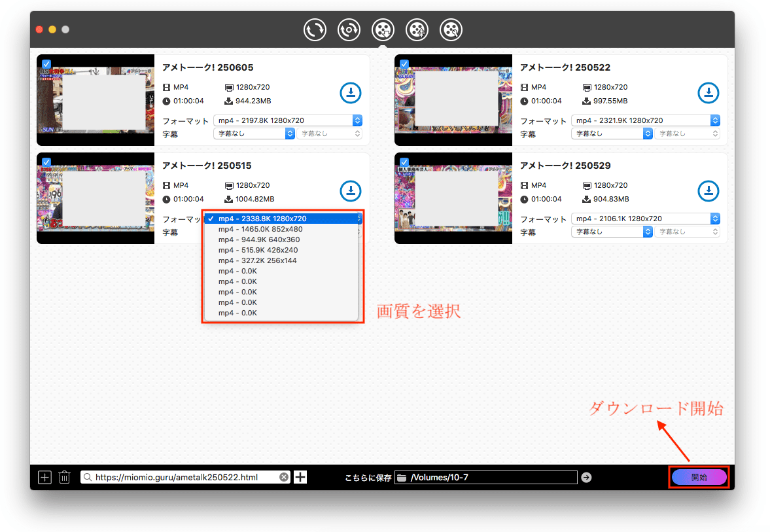Click the arrow icon next to the save path
770x532 pixels.
[x=586, y=478]
